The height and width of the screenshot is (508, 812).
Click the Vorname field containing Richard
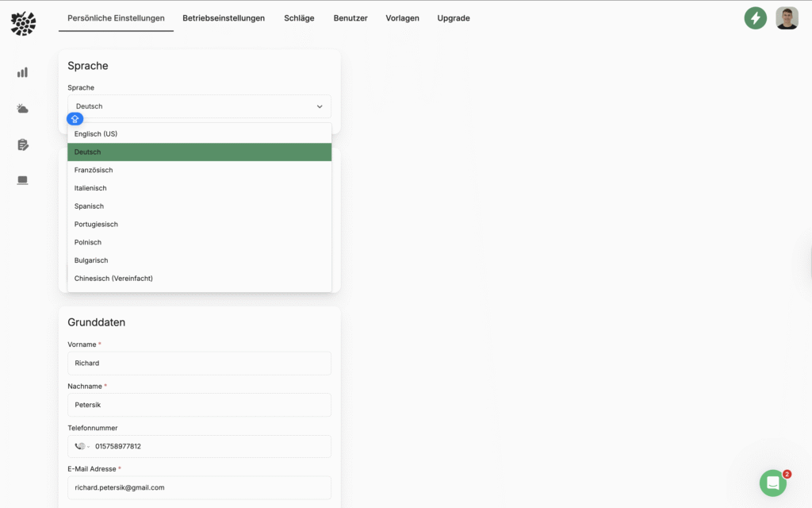click(199, 364)
